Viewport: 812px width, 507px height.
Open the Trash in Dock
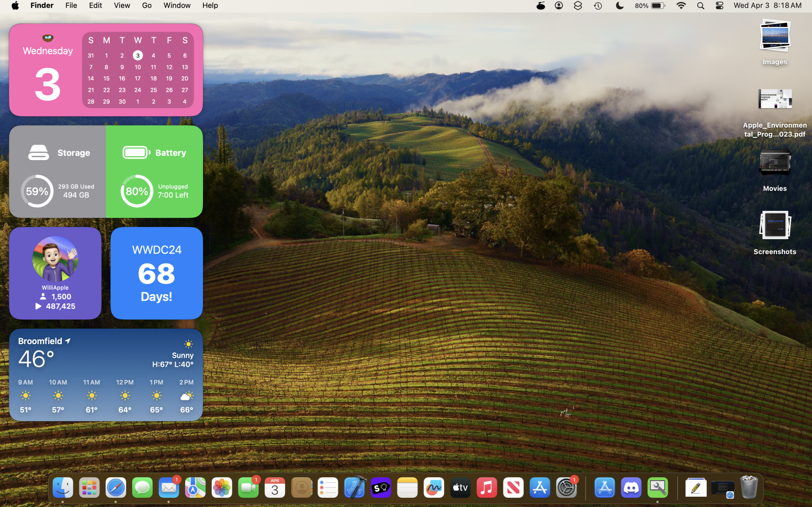tap(749, 487)
